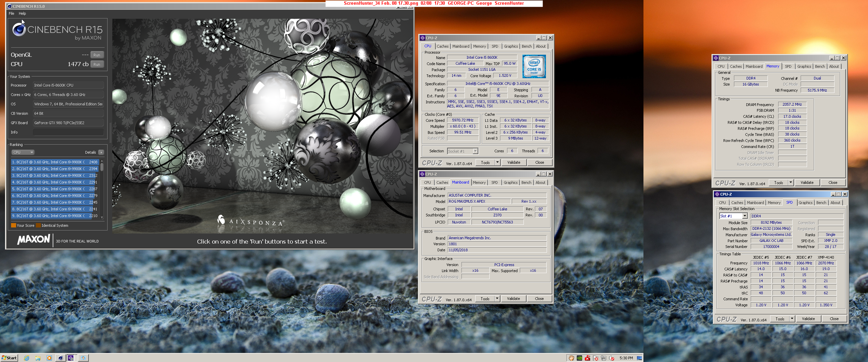The height and width of the screenshot is (362, 868).
Task: Launch Windows Media Player from taskbar
Action: (49, 358)
